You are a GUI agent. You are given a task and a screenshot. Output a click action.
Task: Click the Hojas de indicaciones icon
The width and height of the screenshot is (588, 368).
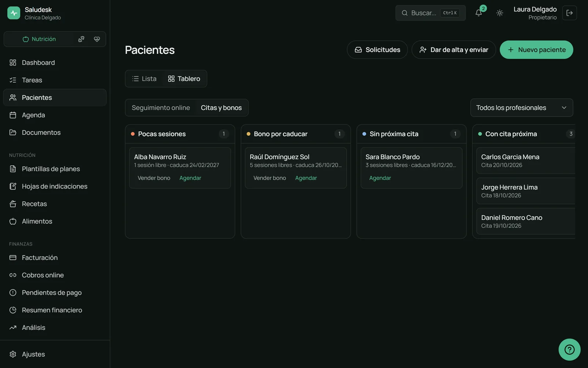(13, 186)
